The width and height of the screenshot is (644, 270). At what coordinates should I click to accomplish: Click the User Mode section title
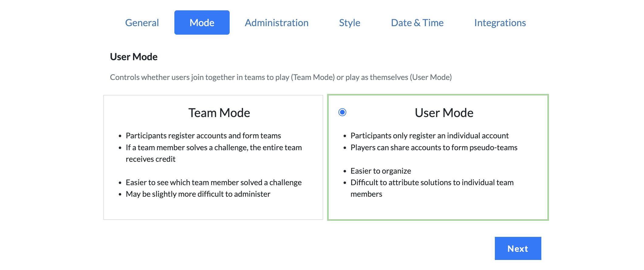point(133,57)
